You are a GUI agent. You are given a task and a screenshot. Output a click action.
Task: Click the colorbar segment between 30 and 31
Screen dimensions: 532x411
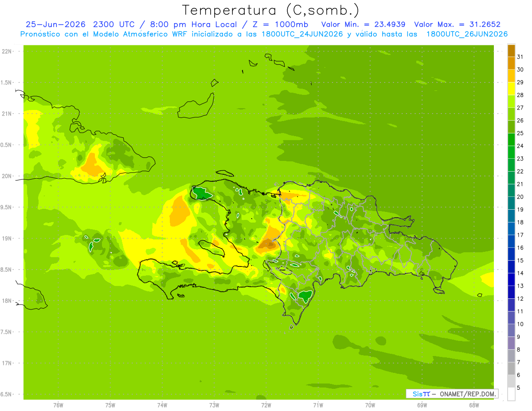coord(511,63)
